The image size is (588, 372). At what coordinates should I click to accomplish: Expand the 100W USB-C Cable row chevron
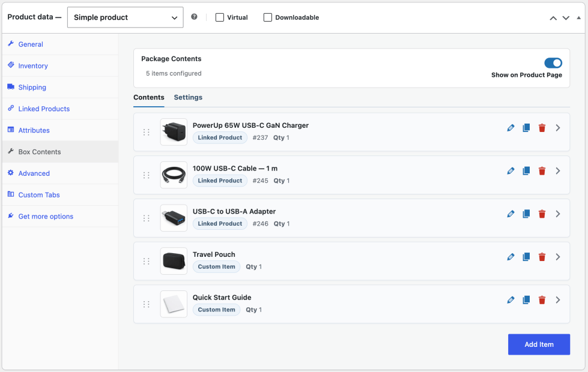558,171
